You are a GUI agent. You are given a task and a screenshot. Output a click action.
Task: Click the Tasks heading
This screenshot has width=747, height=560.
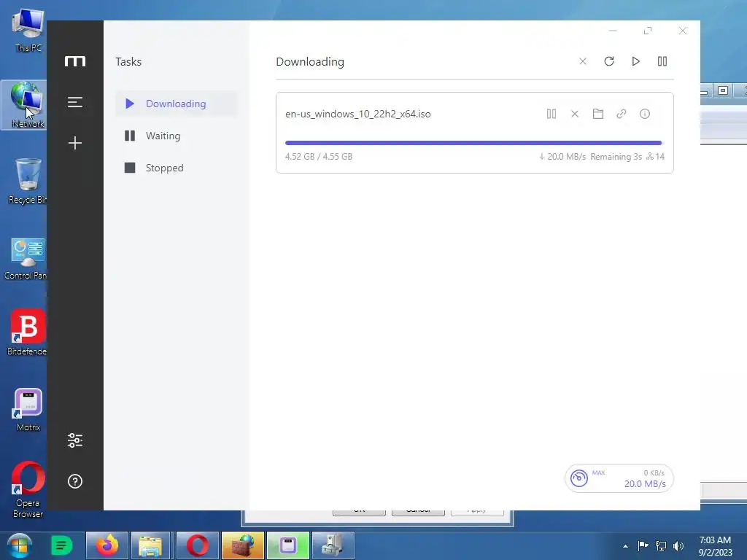point(128,62)
